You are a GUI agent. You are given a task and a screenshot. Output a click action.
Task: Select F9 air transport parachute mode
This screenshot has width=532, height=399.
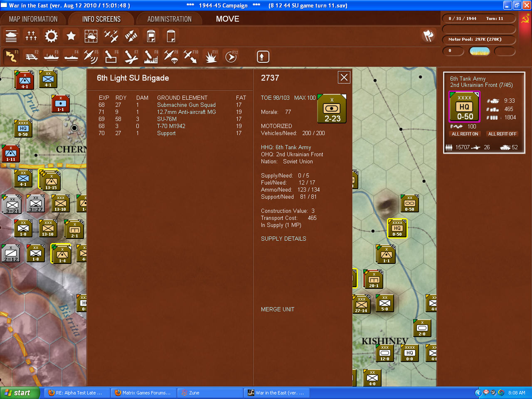tap(171, 57)
